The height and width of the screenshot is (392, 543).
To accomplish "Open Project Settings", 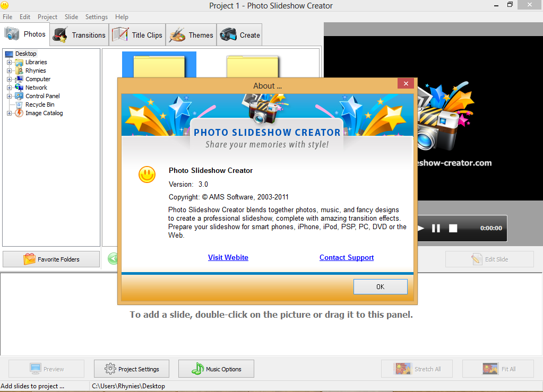I will [132, 369].
